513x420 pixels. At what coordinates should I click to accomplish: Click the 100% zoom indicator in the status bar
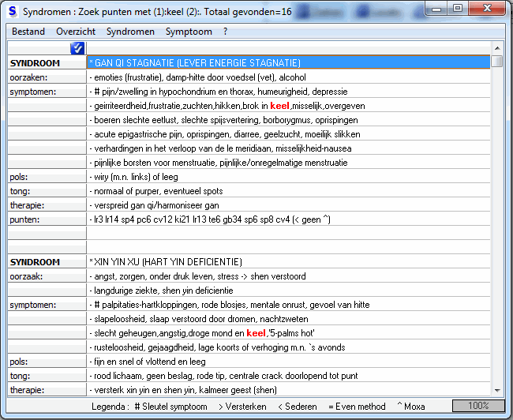point(476,407)
